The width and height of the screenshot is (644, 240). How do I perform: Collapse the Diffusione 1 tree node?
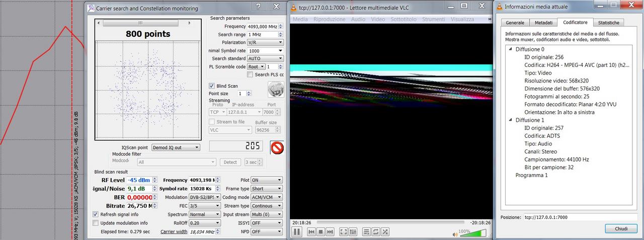(x=511, y=120)
